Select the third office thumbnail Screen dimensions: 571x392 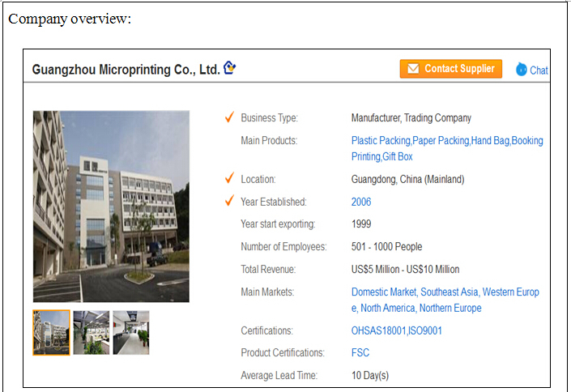[x=131, y=332]
